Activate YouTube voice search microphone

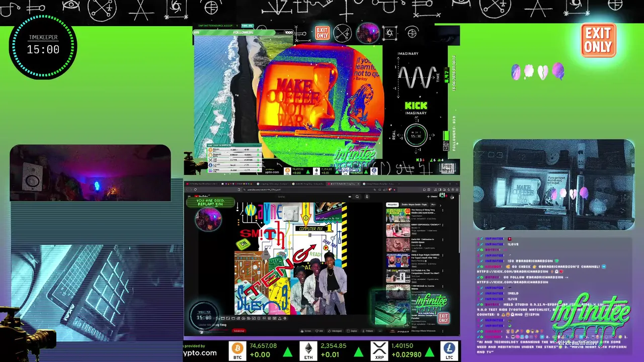[x=367, y=197]
